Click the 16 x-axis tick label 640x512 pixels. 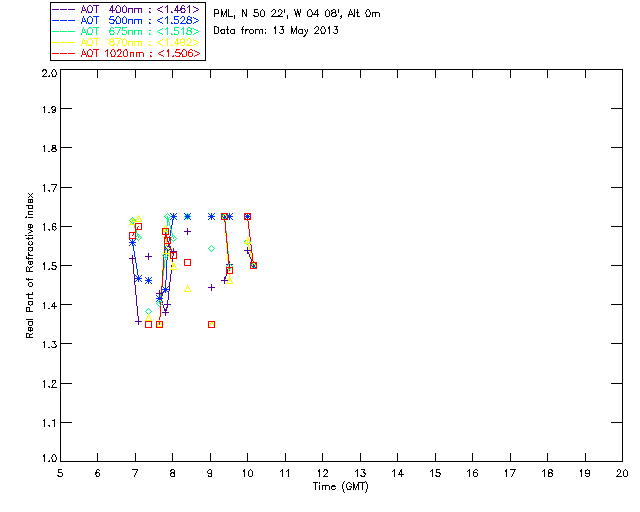click(x=472, y=473)
